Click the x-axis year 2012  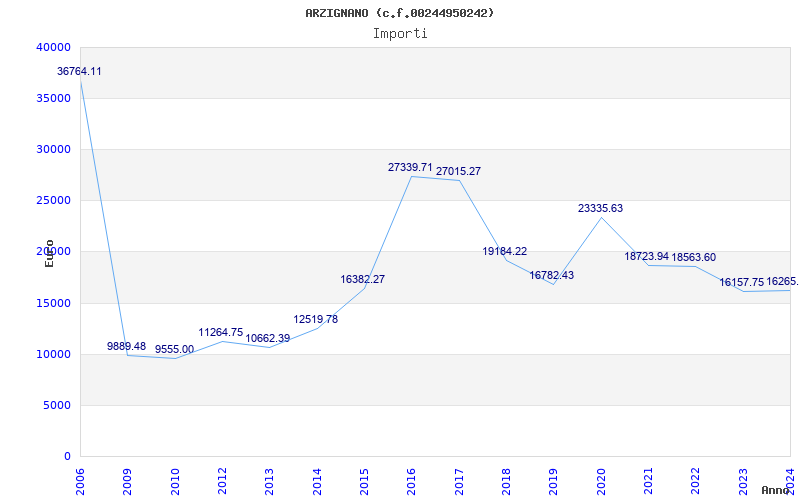(x=222, y=482)
